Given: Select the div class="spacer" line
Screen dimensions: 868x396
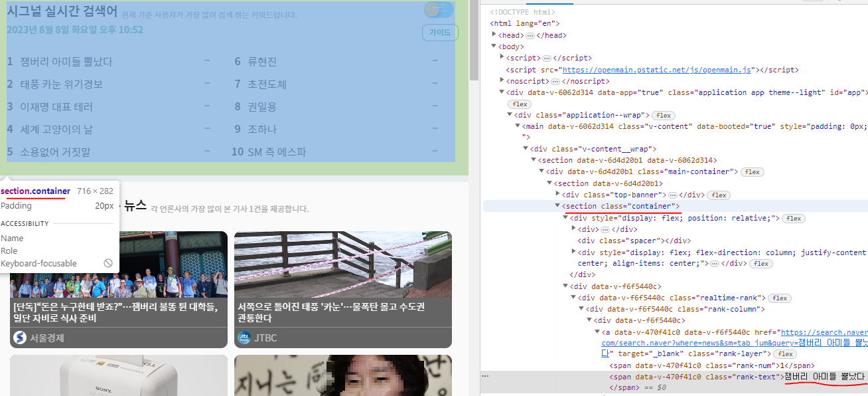Looking at the screenshot, I should 634,241.
